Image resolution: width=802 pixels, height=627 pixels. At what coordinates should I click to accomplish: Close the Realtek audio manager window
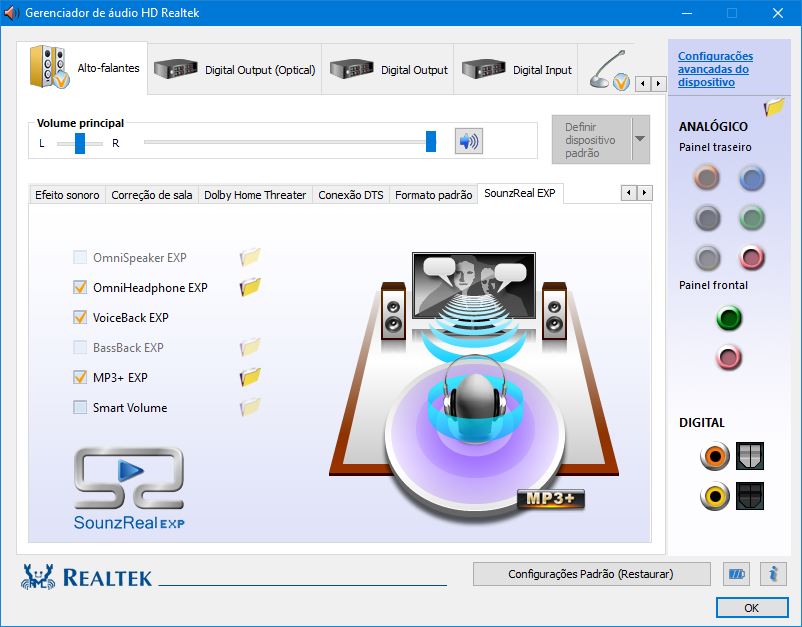777,13
